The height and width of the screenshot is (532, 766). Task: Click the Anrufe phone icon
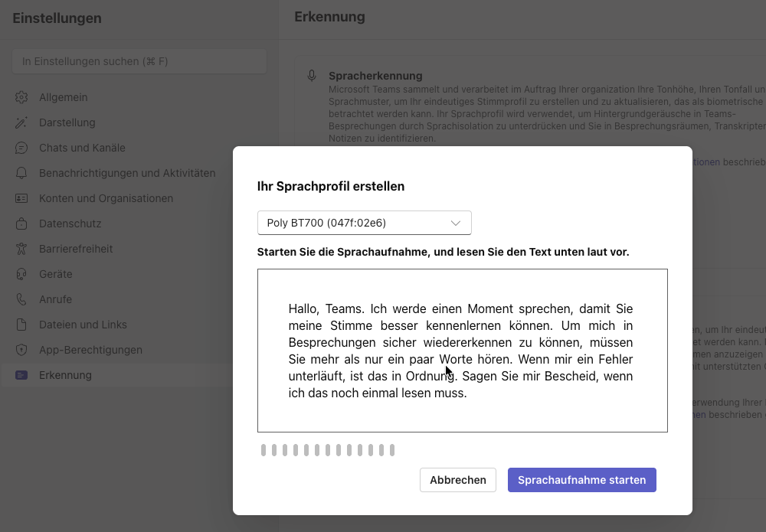21,299
